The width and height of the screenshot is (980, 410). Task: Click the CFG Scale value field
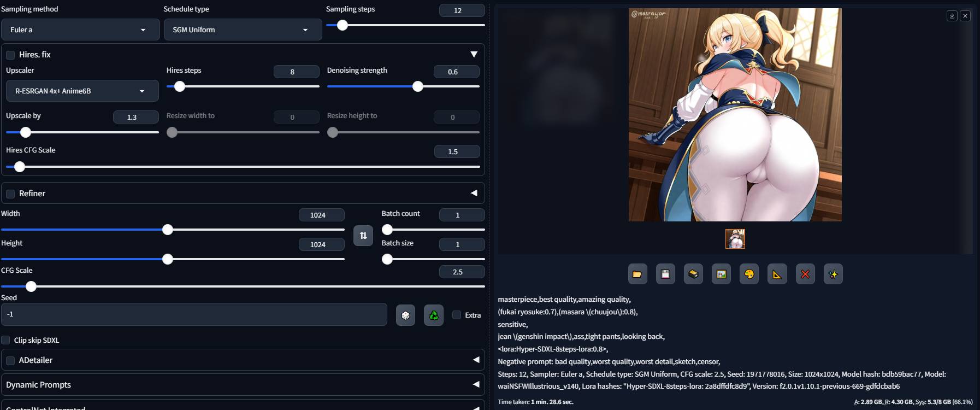(462, 272)
